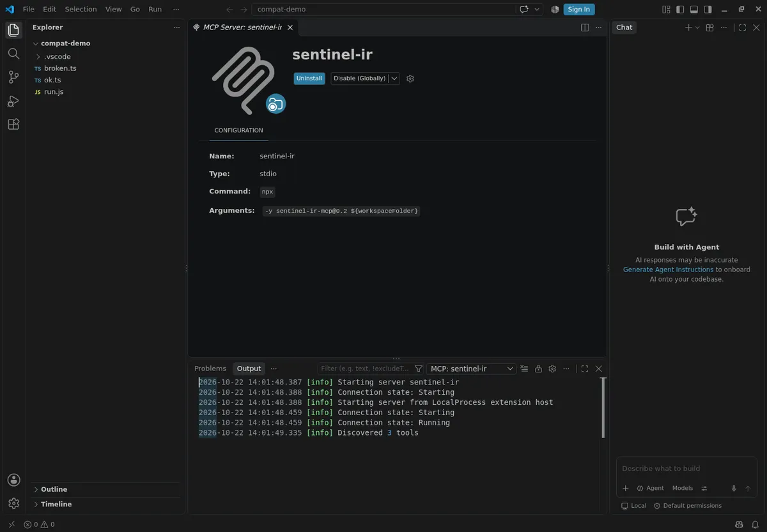Select the CONFIGURATION tab
Image resolution: width=767 pixels, height=532 pixels.
click(x=238, y=130)
